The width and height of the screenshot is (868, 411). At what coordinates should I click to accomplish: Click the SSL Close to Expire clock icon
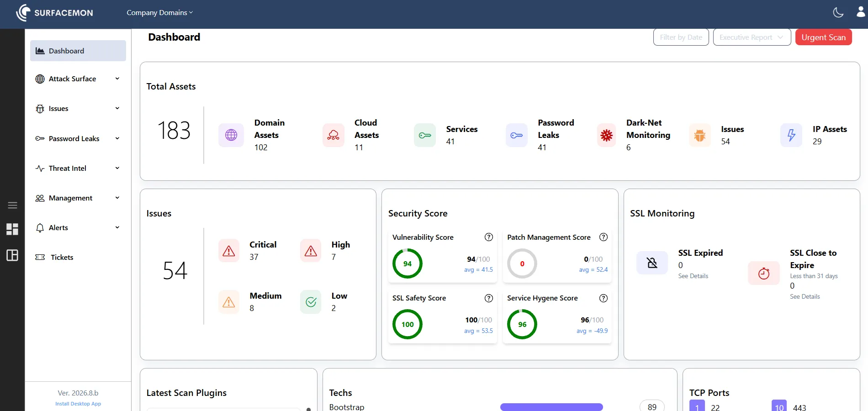point(764,273)
